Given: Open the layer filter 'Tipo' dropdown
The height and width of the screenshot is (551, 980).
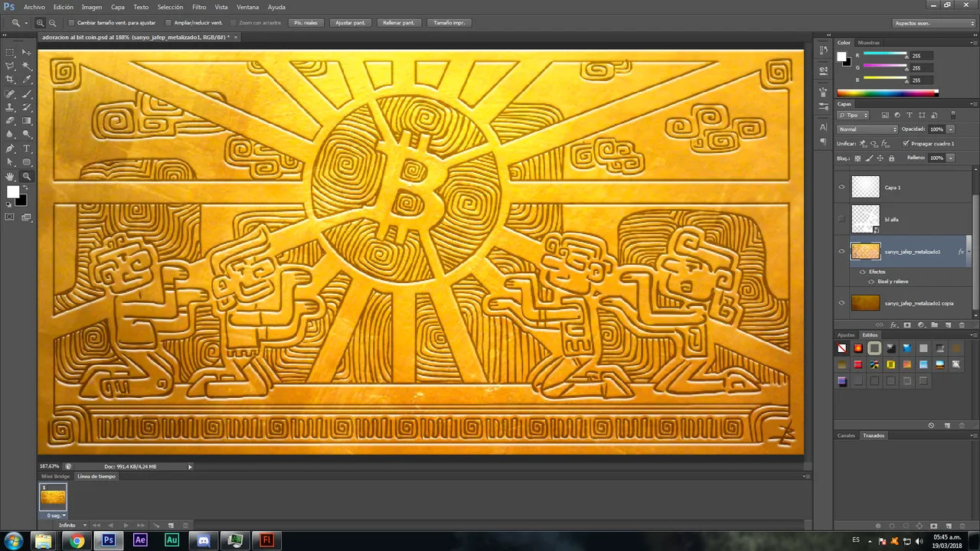Looking at the screenshot, I should click(x=853, y=115).
